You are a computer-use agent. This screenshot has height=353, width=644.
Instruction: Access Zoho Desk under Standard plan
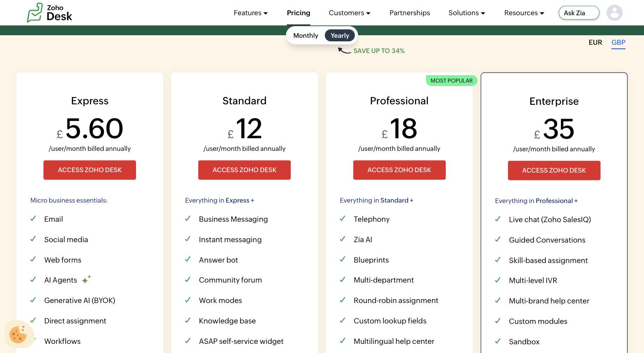pyautogui.click(x=244, y=170)
